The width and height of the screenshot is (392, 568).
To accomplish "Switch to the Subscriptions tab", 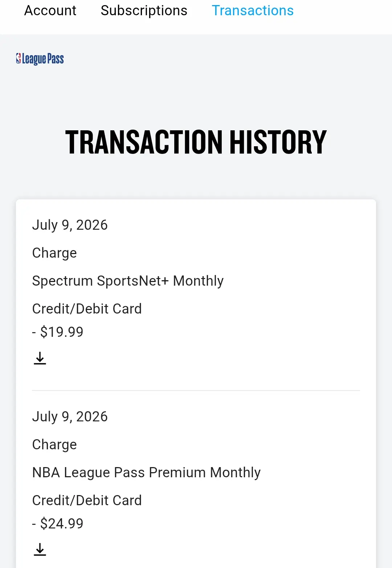I will pyautogui.click(x=144, y=11).
